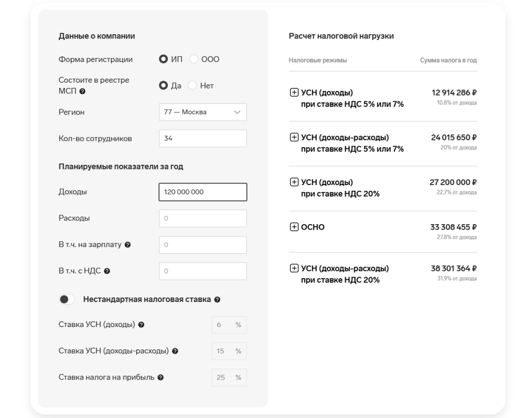
Task: Choose 'Да' for МСП registry membership
Action: pyautogui.click(x=163, y=86)
